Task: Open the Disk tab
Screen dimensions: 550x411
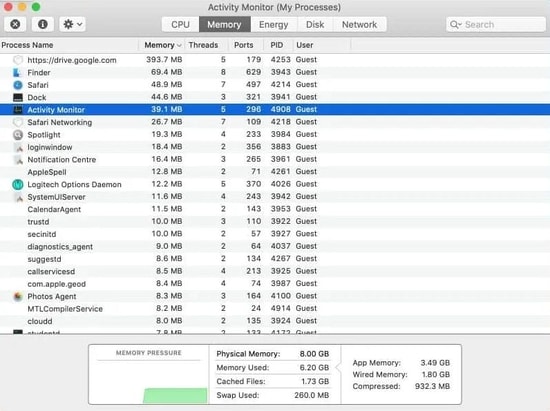Action: click(315, 25)
